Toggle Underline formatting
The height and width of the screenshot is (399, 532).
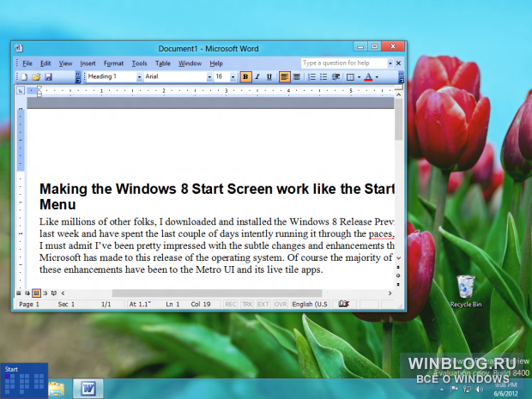[x=269, y=77]
